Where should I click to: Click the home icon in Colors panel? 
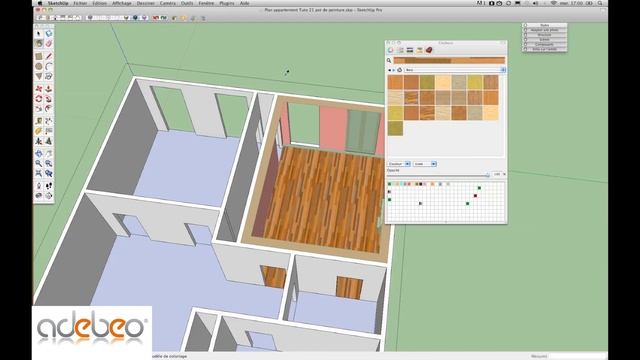400,70
